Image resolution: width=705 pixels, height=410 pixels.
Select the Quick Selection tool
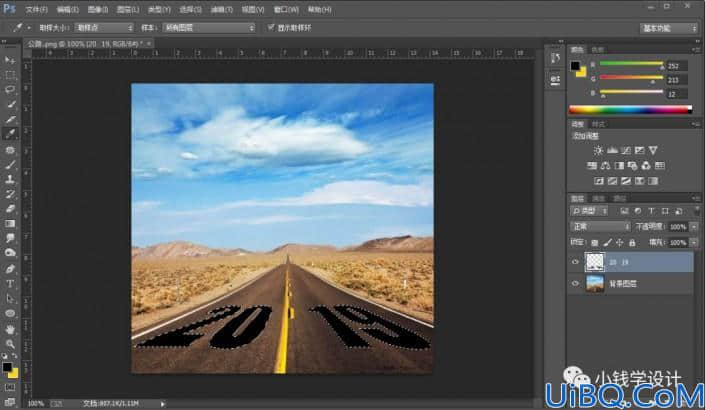click(x=10, y=104)
